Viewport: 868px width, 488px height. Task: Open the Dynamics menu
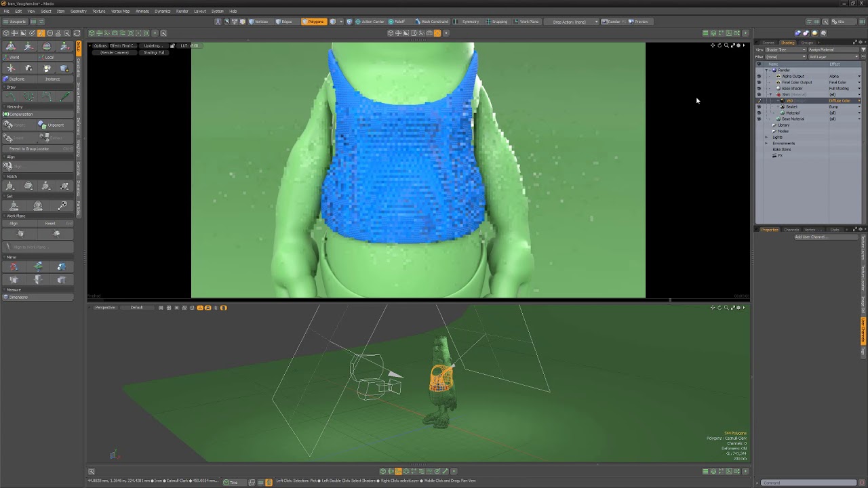[x=163, y=12]
